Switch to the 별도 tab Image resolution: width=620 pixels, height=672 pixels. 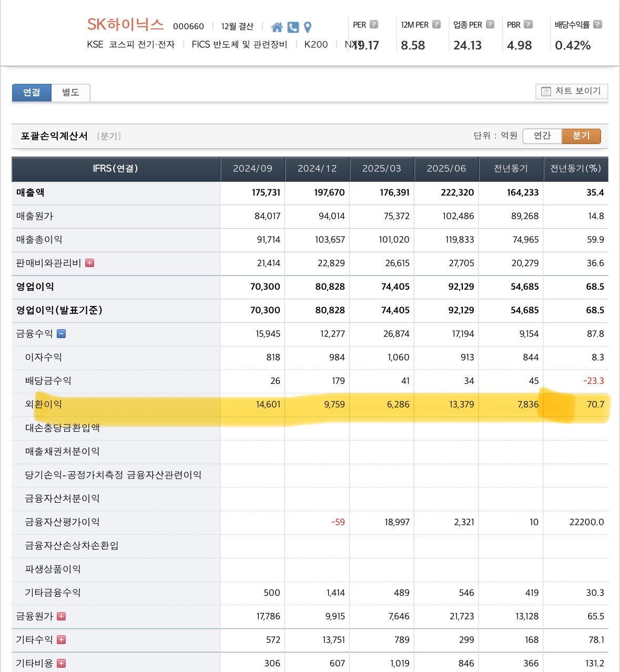(70, 93)
